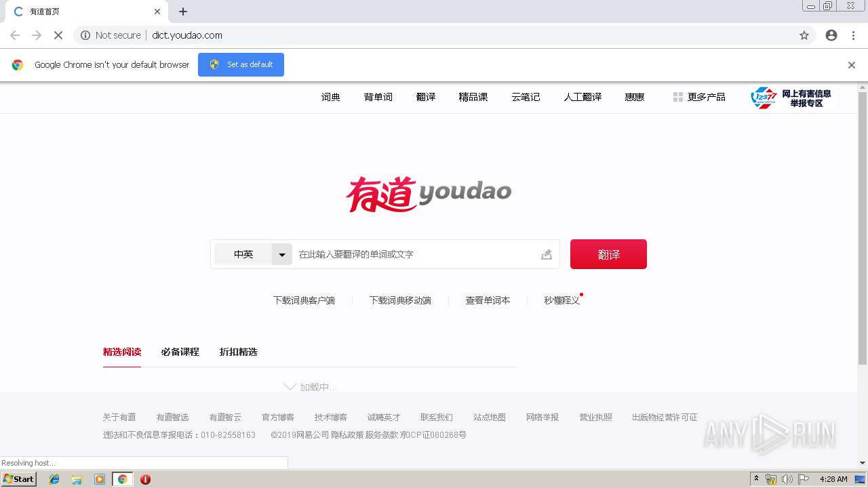
Task: Close the 有道首页 tab
Action: [157, 12]
